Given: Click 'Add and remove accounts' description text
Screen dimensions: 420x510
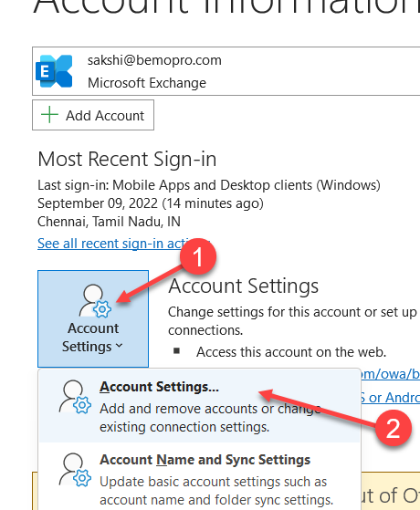Looking at the screenshot, I should pyautogui.click(x=210, y=418).
